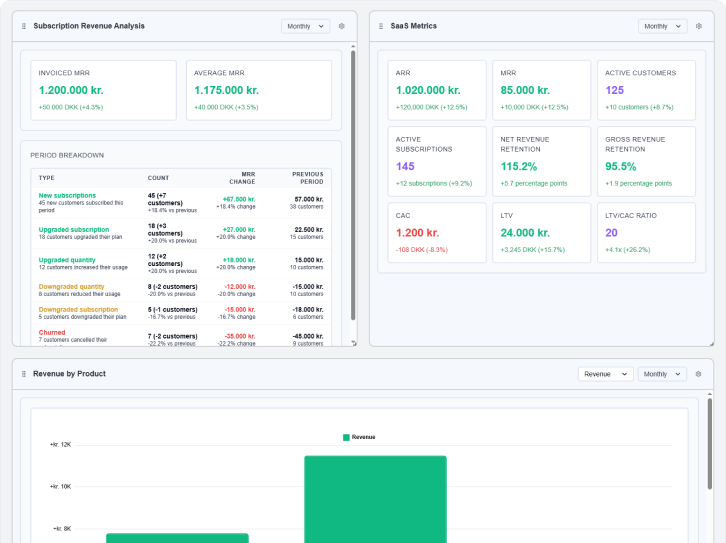Open Monthly dropdown in Subscription Revenue Analysis

click(x=306, y=27)
